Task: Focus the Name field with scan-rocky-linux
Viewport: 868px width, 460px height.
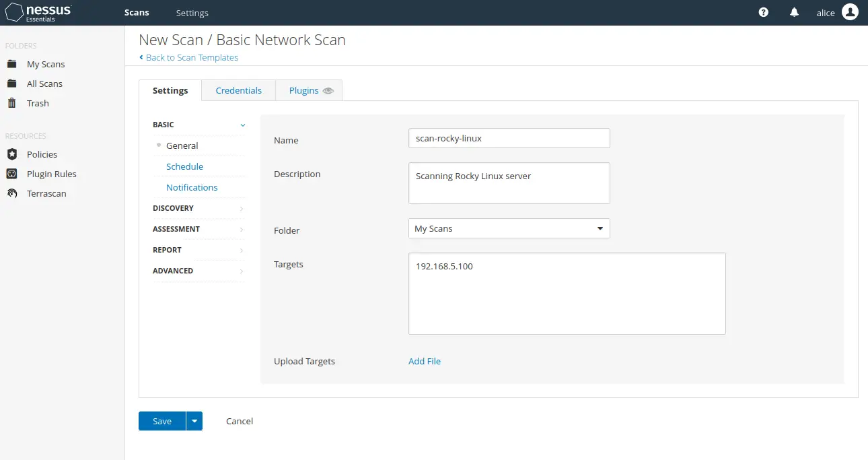Action: pos(509,138)
